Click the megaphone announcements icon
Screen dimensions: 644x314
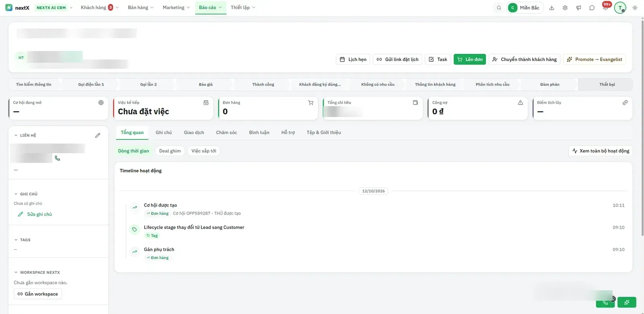578,8
